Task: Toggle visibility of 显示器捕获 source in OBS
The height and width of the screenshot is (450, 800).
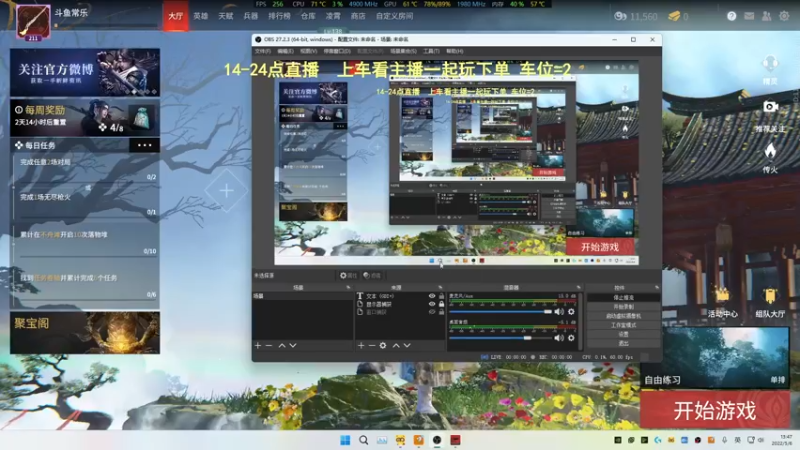Action: [432, 304]
